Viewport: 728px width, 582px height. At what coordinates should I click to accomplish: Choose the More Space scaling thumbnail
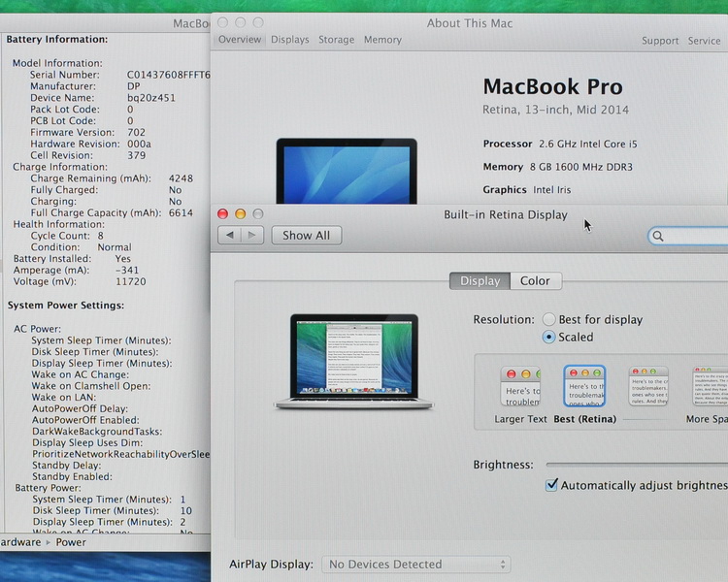point(710,386)
